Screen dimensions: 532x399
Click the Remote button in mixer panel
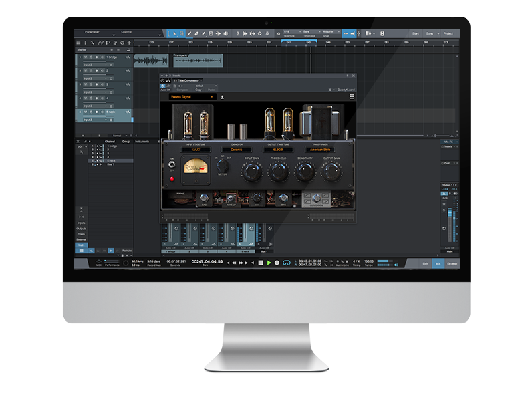coord(127,251)
